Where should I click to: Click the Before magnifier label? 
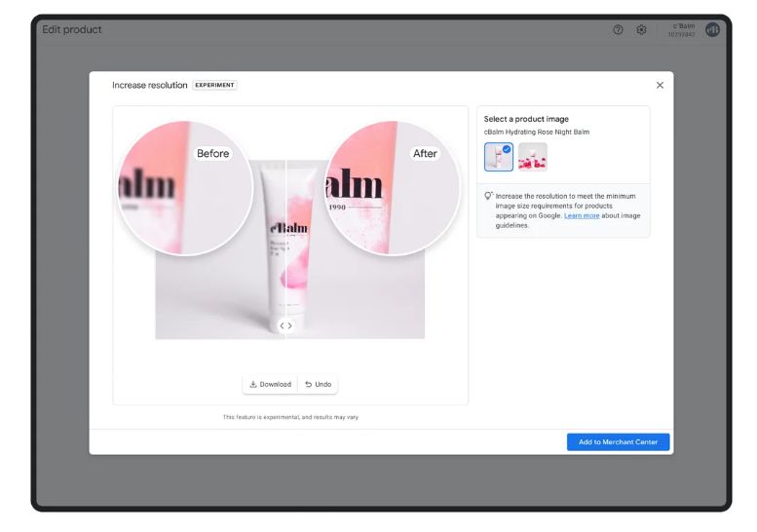point(213,154)
